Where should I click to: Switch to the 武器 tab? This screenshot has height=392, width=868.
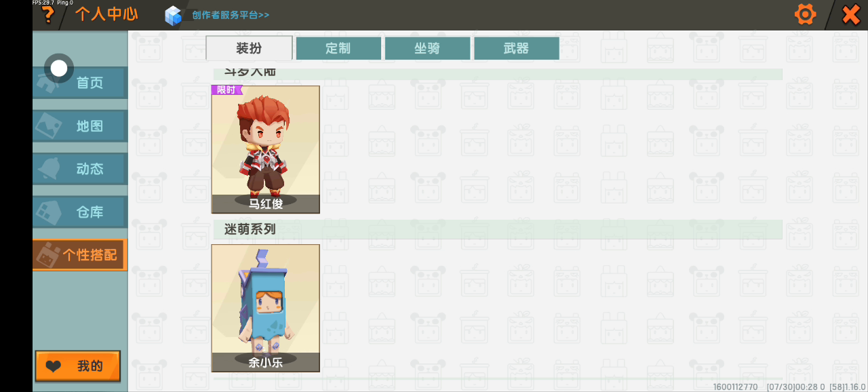click(x=516, y=48)
